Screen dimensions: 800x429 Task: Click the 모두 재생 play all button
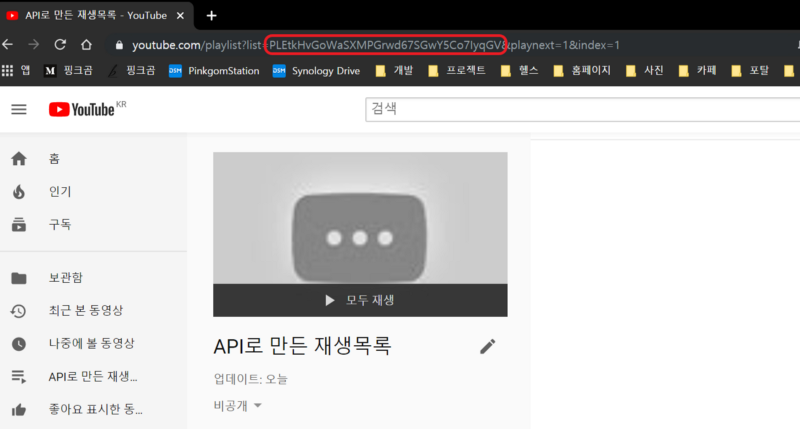tap(360, 300)
